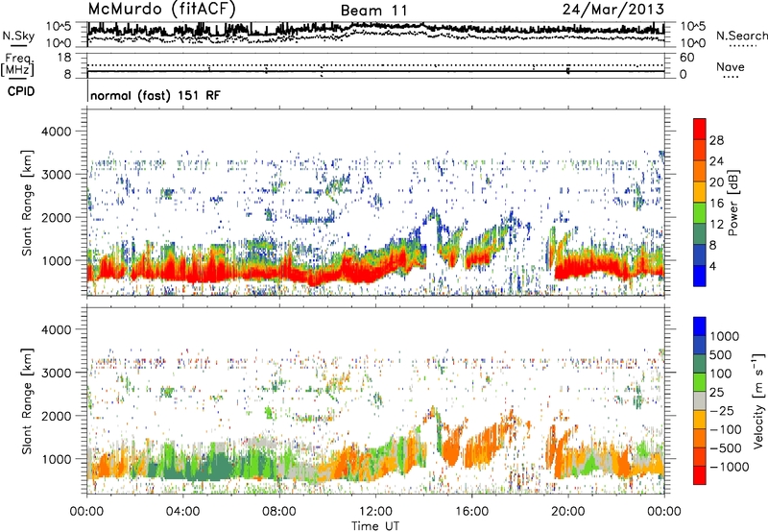
Task: Select the gray -25 to 25 Velocity segment
Action: [x=700, y=401]
